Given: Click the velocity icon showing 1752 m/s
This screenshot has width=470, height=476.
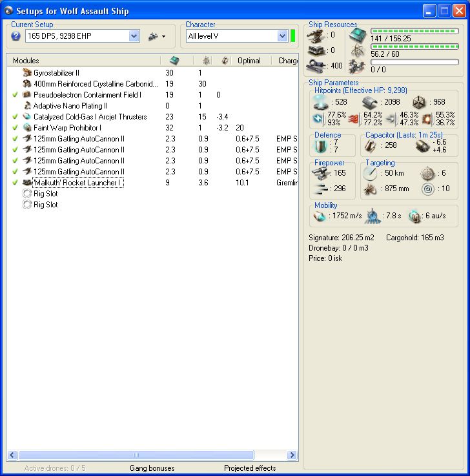Looking at the screenshot, I should coord(319,216).
